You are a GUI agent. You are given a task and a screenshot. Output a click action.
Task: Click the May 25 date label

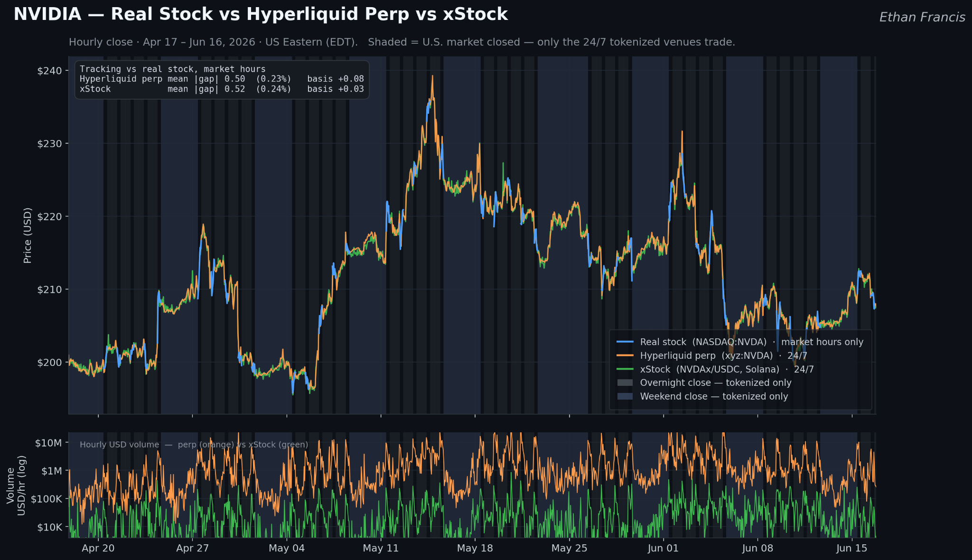point(570,548)
